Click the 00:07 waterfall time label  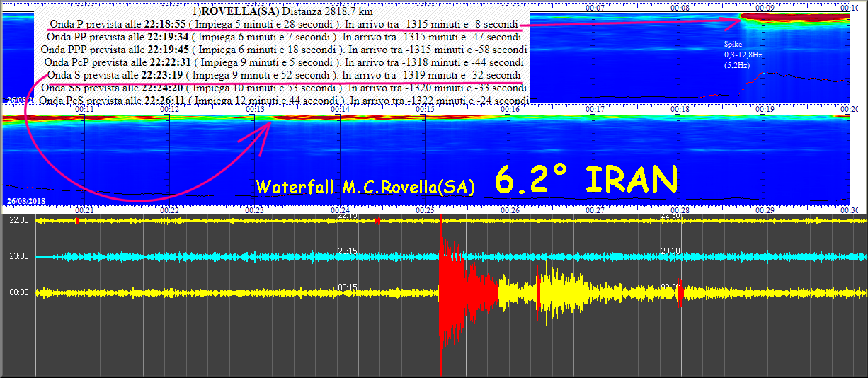595,8
